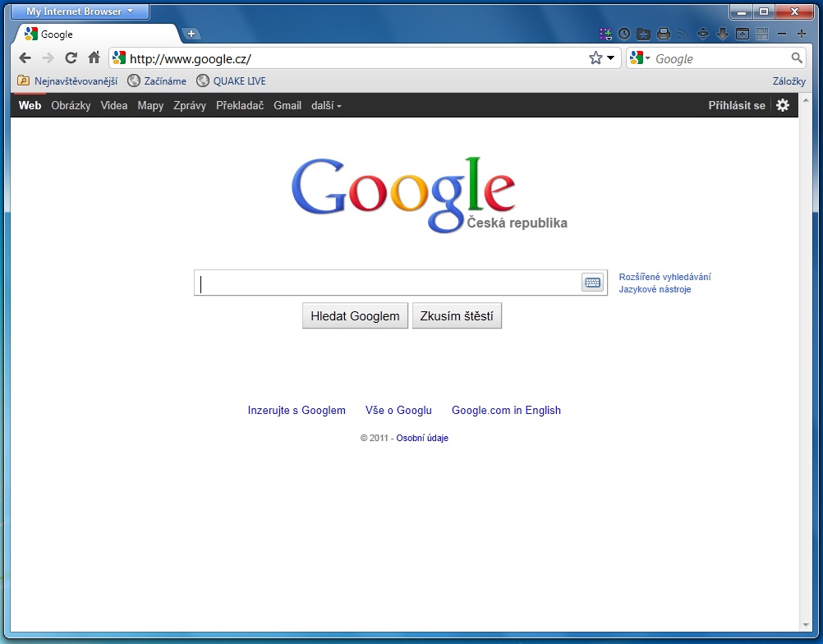
Task: Open Překladač in Google bar
Action: (240, 105)
